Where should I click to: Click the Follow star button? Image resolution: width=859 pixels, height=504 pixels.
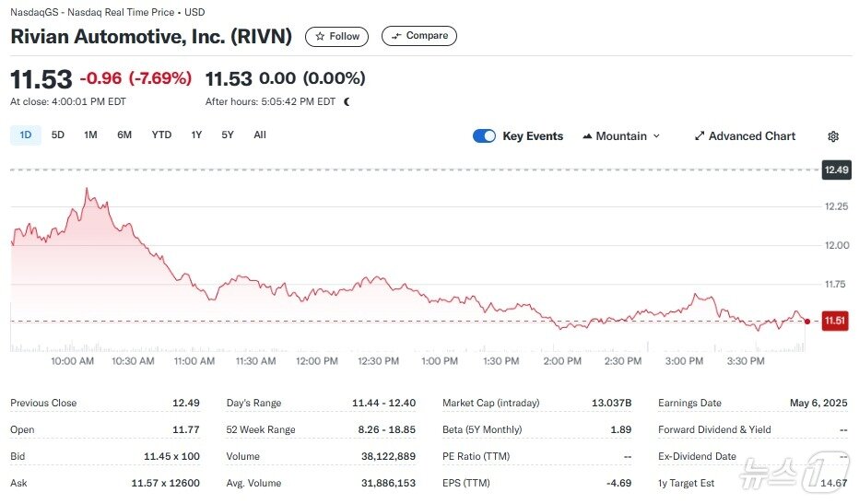(336, 37)
